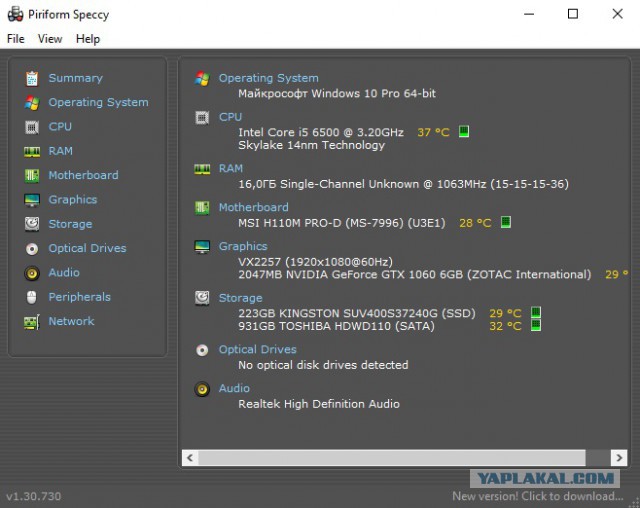Image resolution: width=640 pixels, height=508 pixels.
Task: Click the 29 °C Kingston SSD temperature
Action: (x=505, y=313)
